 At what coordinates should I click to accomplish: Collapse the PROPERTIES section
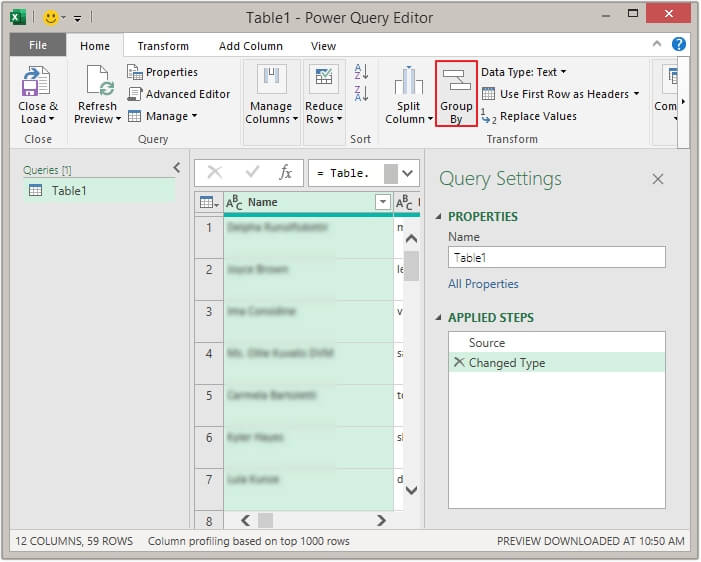(x=439, y=217)
